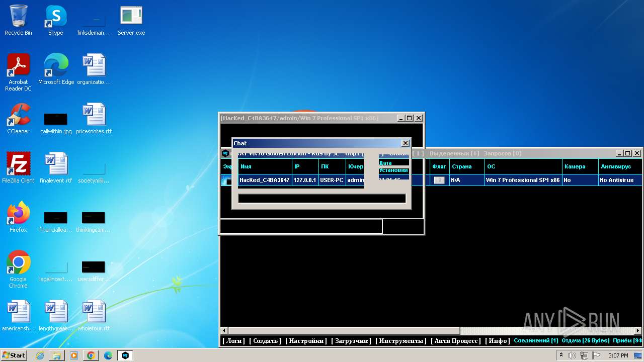The image size is (644, 362).
Task: Open Acrobat Reader DC shortcut
Action: (18, 72)
